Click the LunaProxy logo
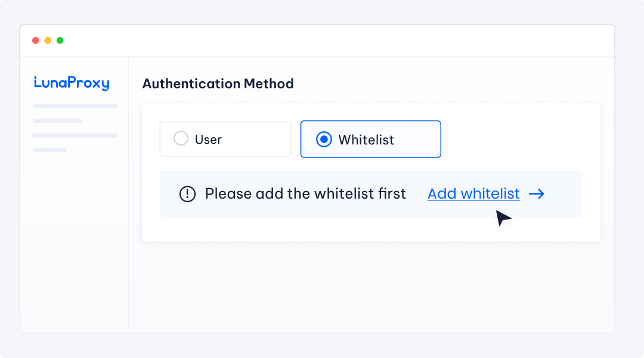 coord(72,83)
